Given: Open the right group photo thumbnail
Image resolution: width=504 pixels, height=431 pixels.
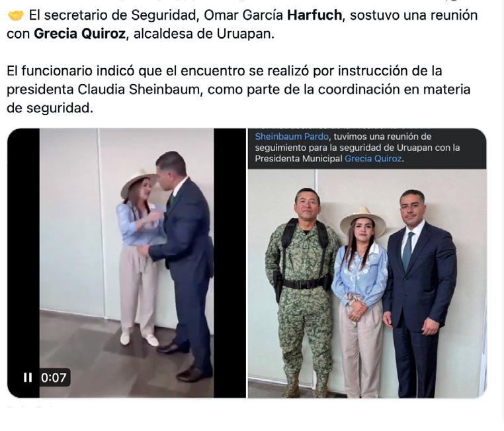Looking at the screenshot, I should pyautogui.click(x=367, y=263).
